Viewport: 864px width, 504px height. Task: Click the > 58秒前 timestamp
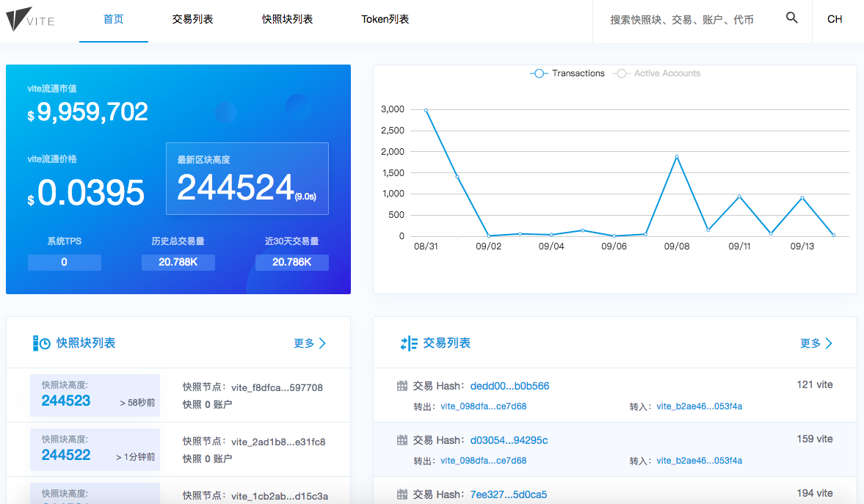click(137, 403)
